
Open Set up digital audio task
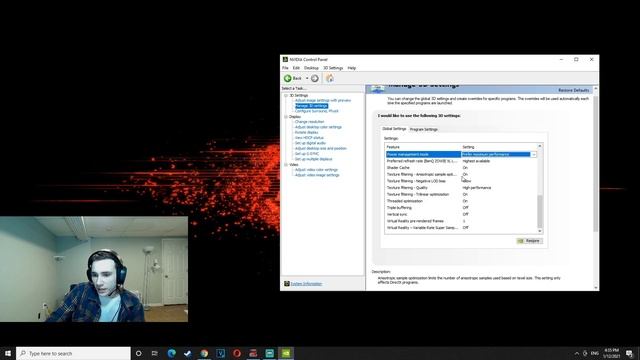[310, 143]
